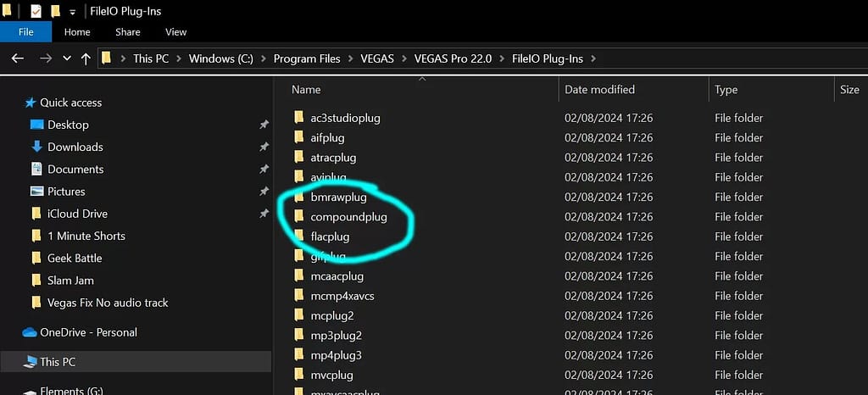Open Pictures in the navigation pane

click(66, 192)
